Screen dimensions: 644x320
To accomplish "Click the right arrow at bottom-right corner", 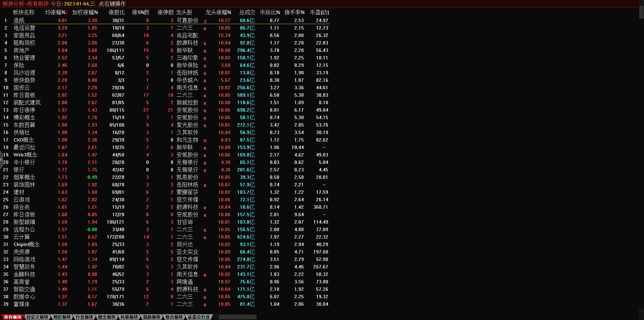I will tap(641, 317).
